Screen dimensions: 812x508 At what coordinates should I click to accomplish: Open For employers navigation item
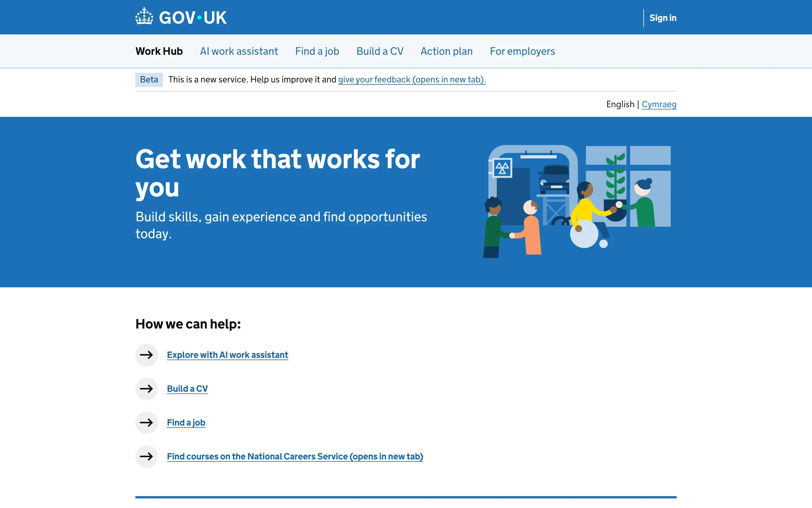522,51
